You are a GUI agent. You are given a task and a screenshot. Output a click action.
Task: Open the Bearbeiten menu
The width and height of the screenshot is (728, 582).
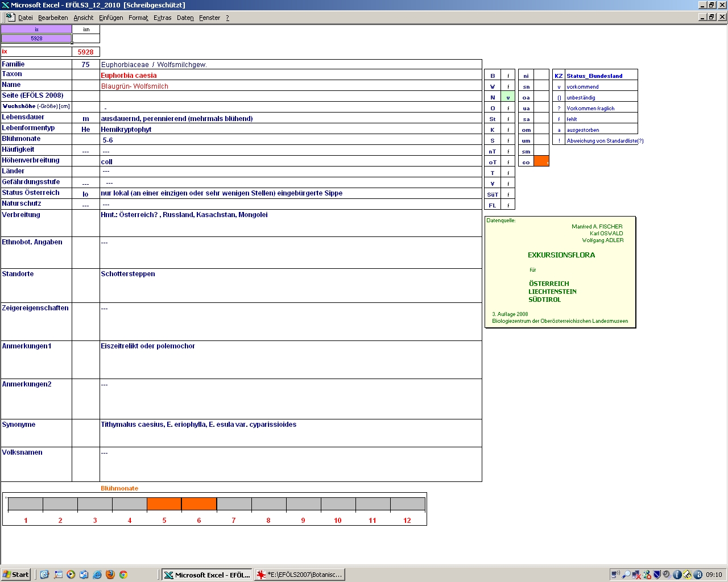(x=53, y=18)
